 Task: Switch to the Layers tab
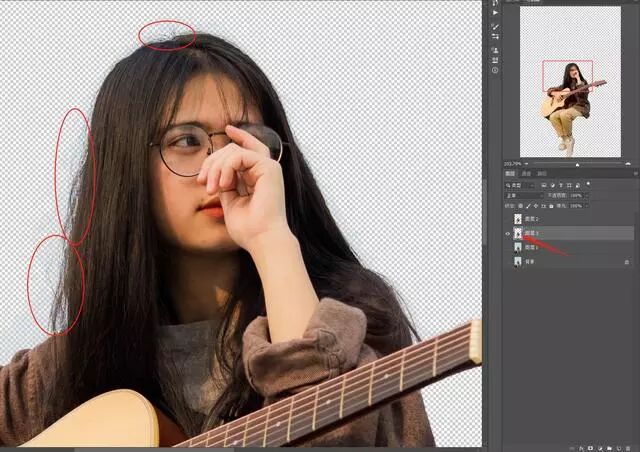[x=510, y=174]
